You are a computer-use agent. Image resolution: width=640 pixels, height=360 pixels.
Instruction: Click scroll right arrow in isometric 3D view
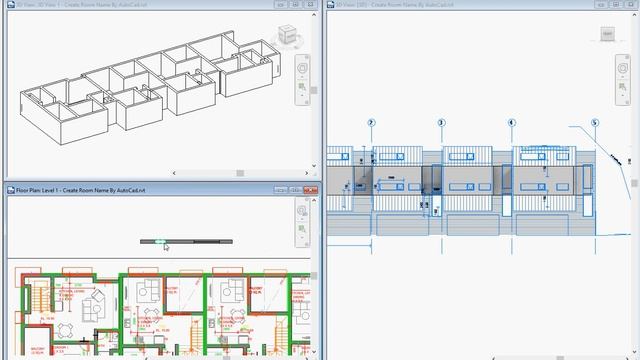[x=307, y=173]
